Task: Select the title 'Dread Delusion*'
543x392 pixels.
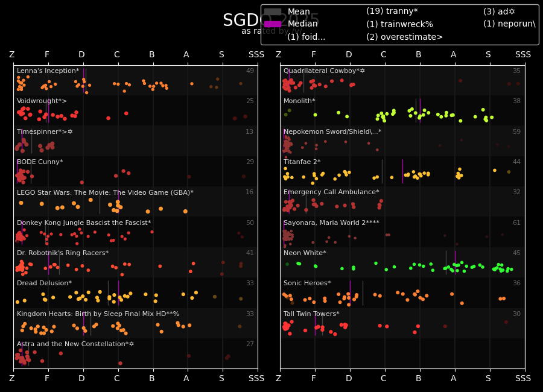Action: (44, 283)
